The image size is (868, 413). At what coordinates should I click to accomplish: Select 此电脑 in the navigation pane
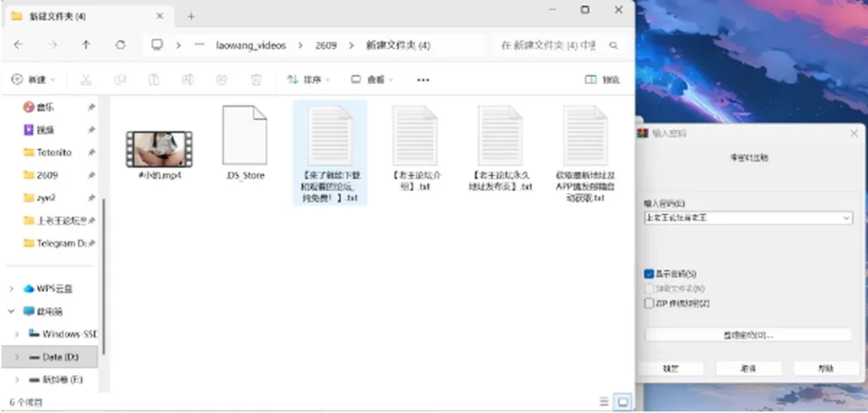click(49, 311)
